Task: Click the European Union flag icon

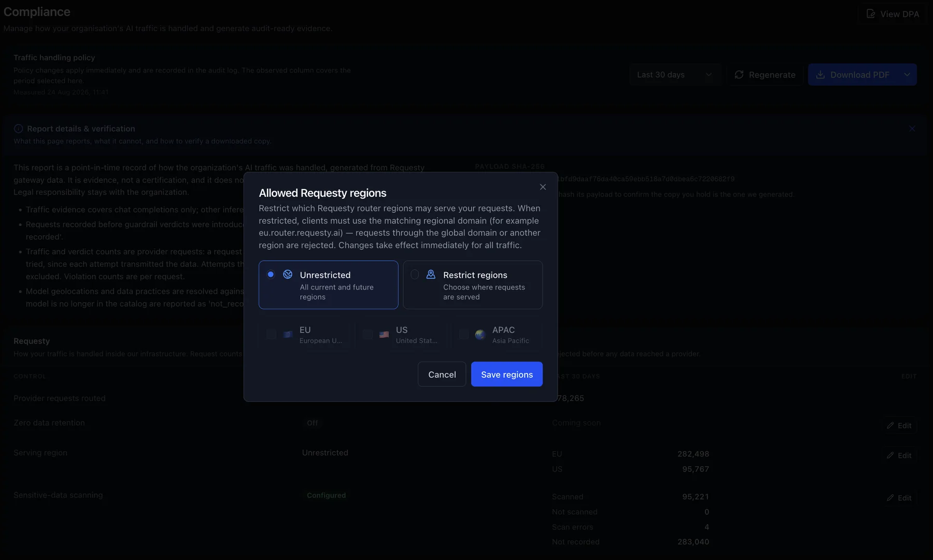Action: coord(288,335)
